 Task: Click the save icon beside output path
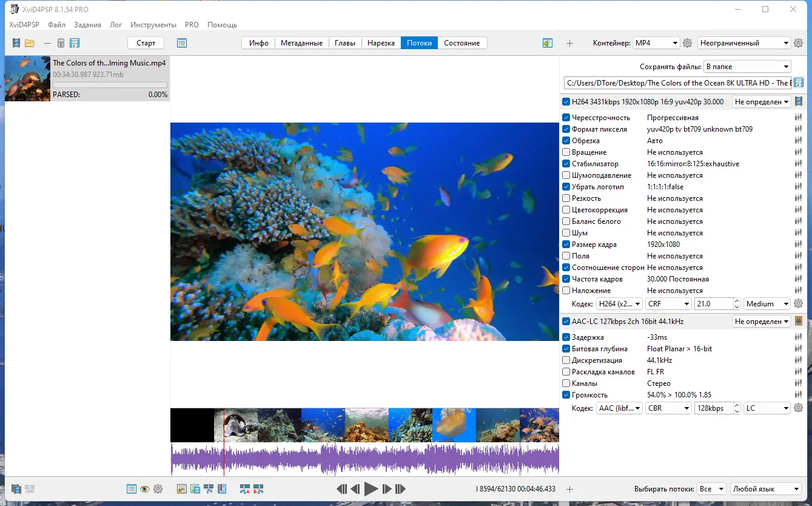799,83
